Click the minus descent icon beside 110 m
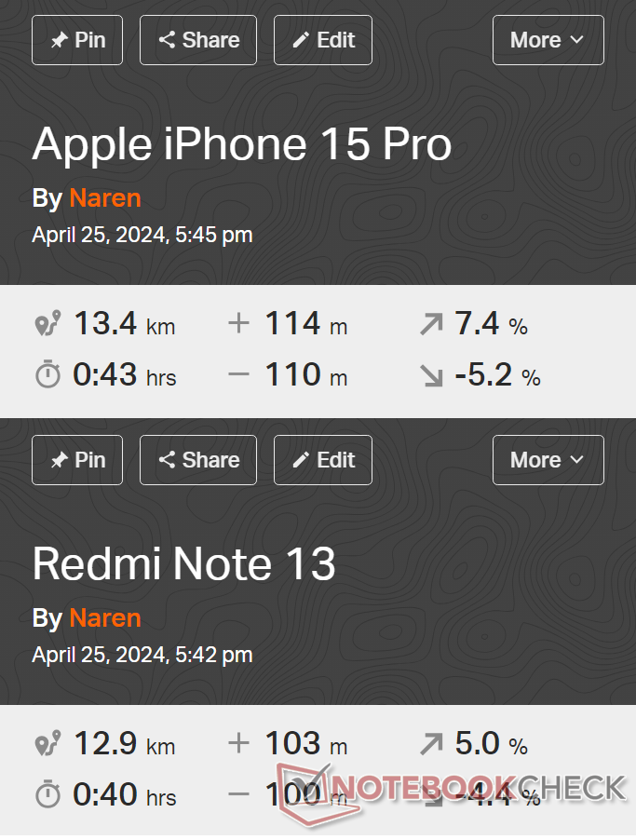636x840 pixels. pyautogui.click(x=239, y=374)
